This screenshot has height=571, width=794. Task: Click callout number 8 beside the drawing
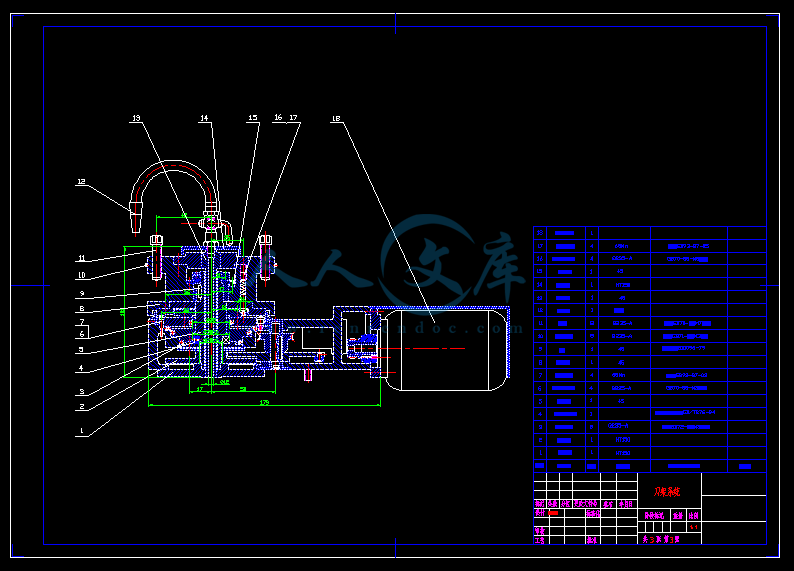(x=82, y=308)
